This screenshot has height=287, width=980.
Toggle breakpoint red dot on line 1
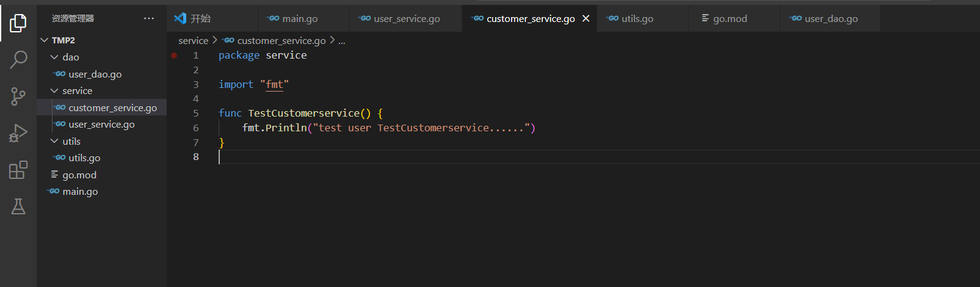(x=174, y=56)
